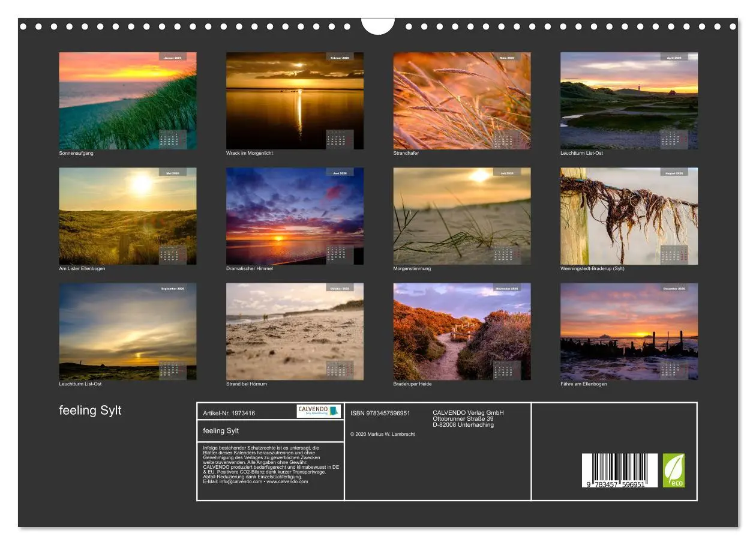Screen dimensions: 756x545
Task: Select the Dramatischer Himmel photo
Action: pyautogui.click(x=295, y=216)
